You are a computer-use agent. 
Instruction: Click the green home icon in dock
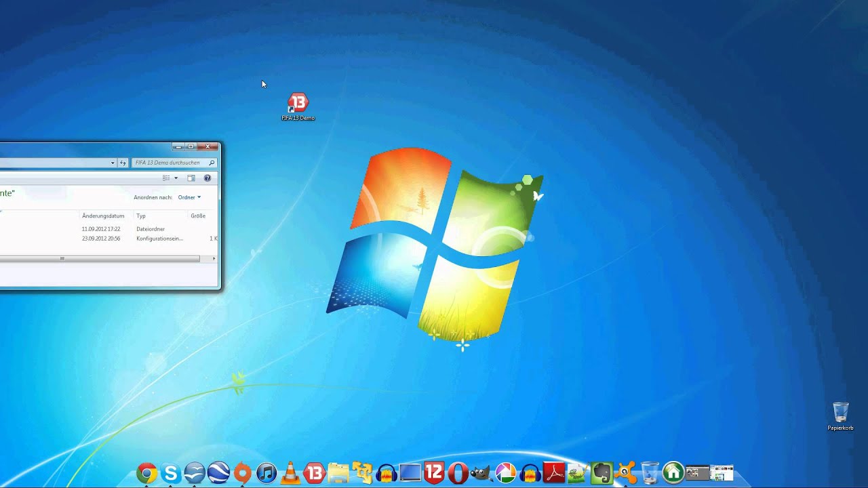click(x=673, y=472)
